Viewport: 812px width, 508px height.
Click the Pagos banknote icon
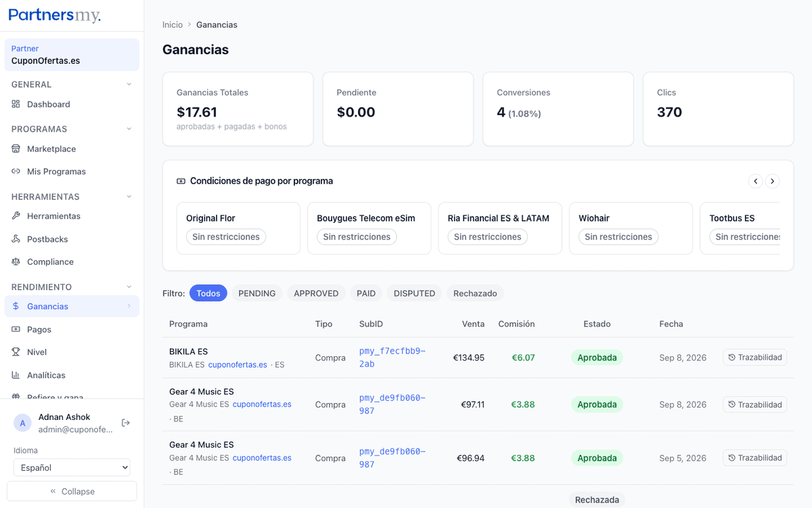[16, 329]
